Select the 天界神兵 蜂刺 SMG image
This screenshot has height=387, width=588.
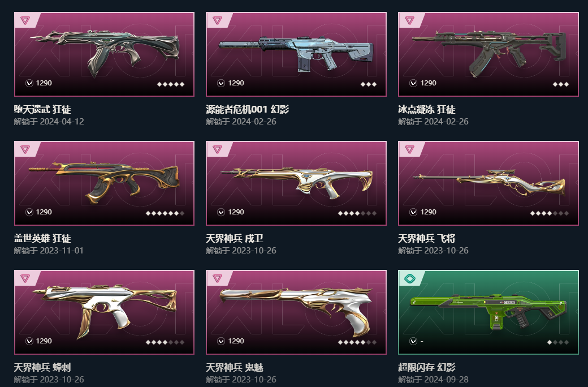pyautogui.click(x=104, y=312)
